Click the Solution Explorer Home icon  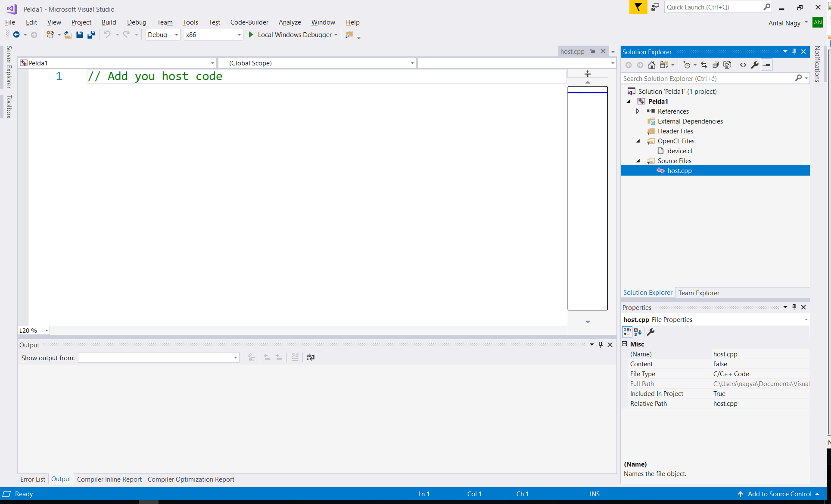652,65
